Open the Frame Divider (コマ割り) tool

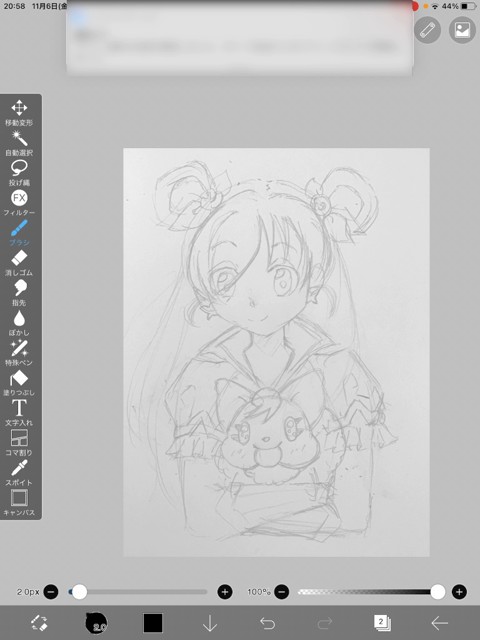coord(19,442)
